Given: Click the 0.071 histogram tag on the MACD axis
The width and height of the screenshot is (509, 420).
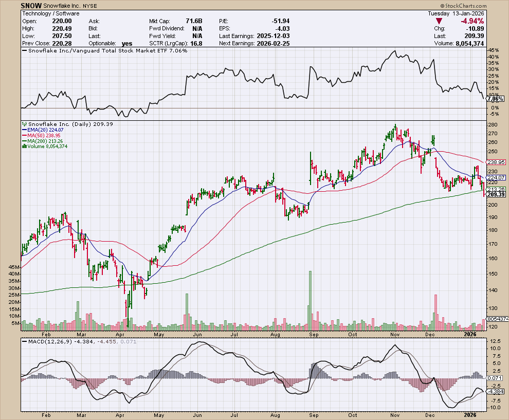Looking at the screenshot, I should click(x=495, y=378).
